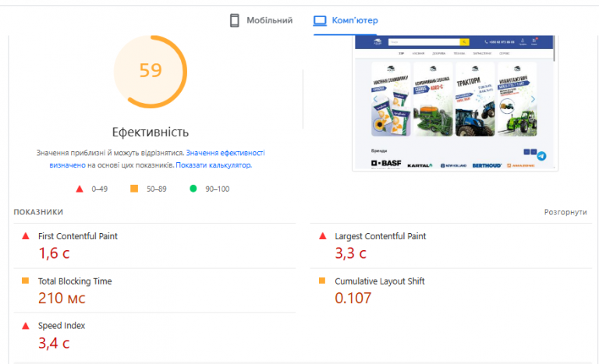Screen dimensions: 599x364
Task: Expand metrics with Розгорнути
Action: [565, 212]
